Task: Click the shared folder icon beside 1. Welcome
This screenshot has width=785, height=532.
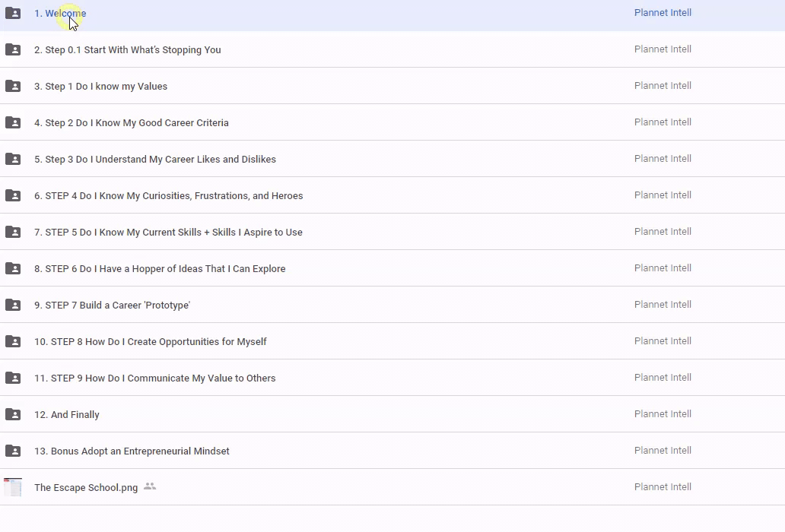Action: coord(13,13)
